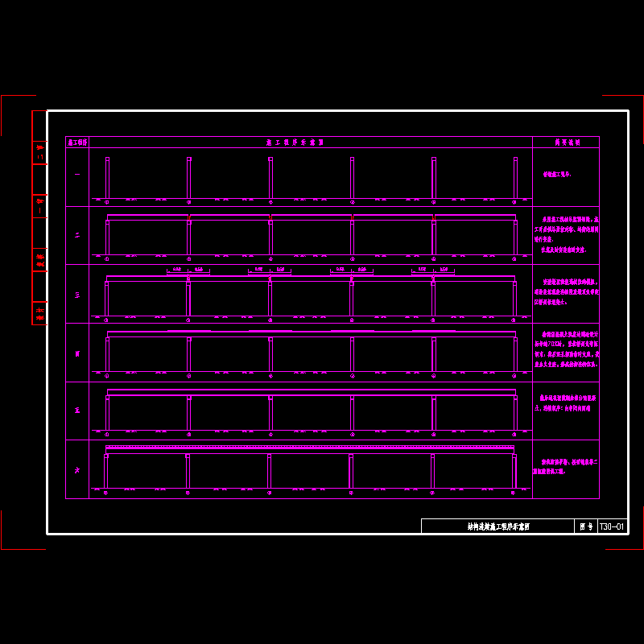Click step 三 row label
644x644 pixels.
pyautogui.click(x=77, y=294)
